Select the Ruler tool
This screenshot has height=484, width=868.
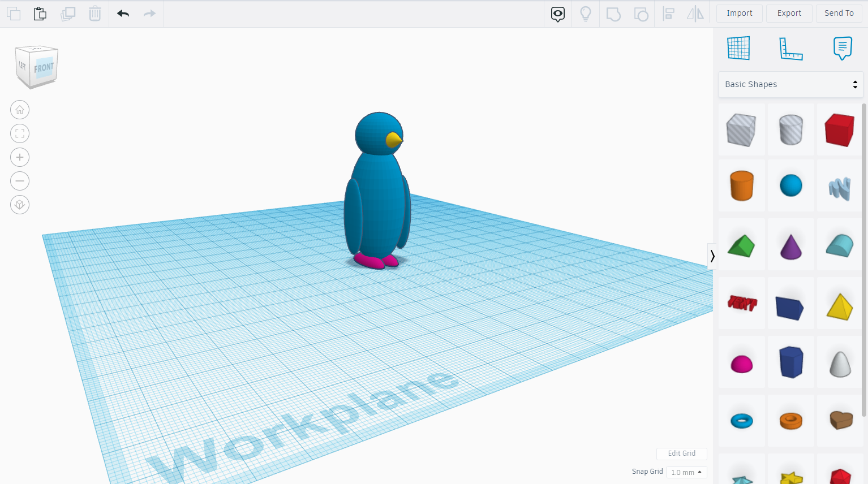tap(790, 48)
